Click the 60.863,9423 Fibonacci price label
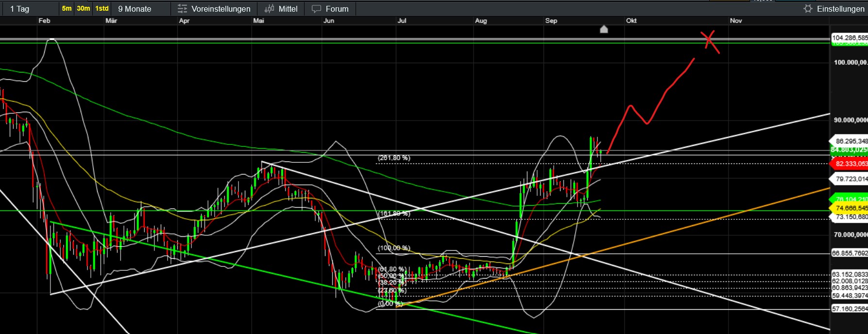Screen dimensions: 868x334 [x=850, y=288]
